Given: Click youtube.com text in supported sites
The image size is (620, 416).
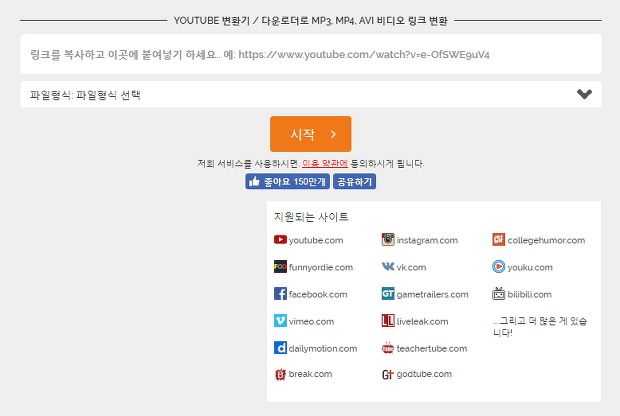Looking at the screenshot, I should click(x=316, y=240).
